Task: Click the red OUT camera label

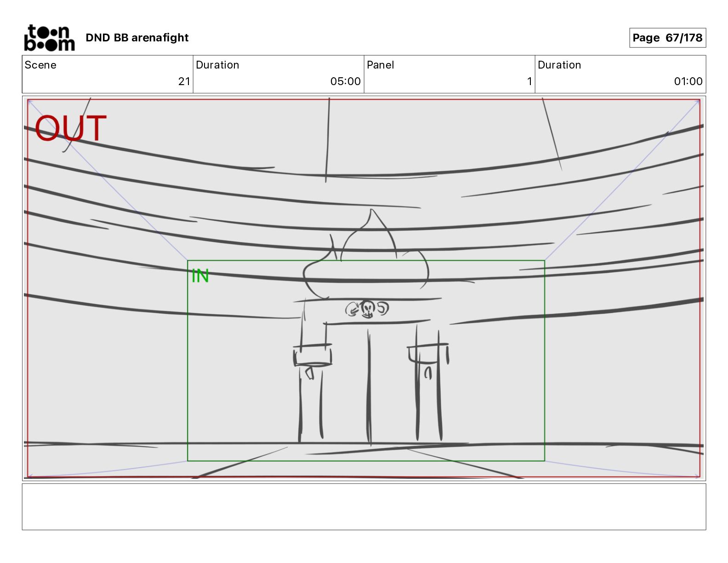Action: click(x=70, y=128)
